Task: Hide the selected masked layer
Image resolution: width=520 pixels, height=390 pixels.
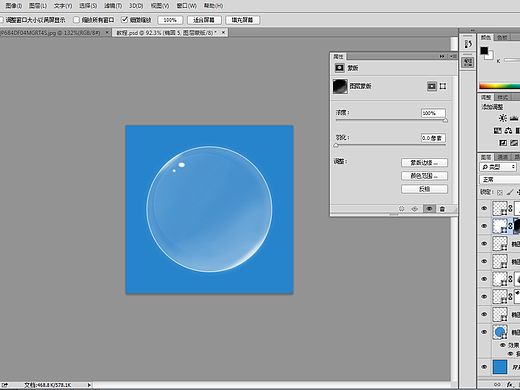Action: [484, 226]
